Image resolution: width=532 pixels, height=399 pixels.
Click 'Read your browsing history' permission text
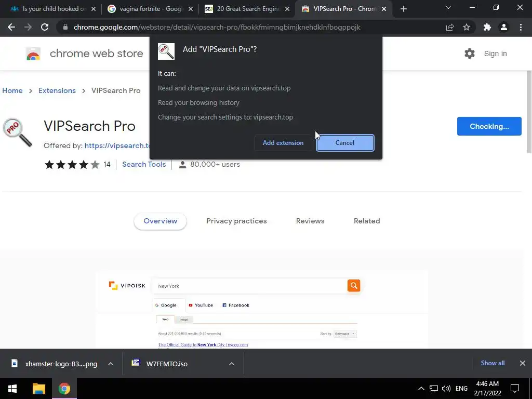(198, 102)
